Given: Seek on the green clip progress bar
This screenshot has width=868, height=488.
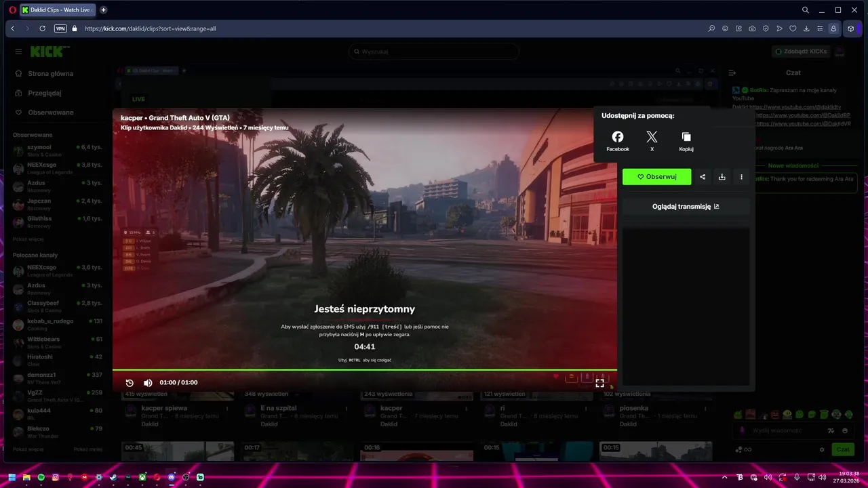Looking at the screenshot, I should pyautogui.click(x=365, y=370).
